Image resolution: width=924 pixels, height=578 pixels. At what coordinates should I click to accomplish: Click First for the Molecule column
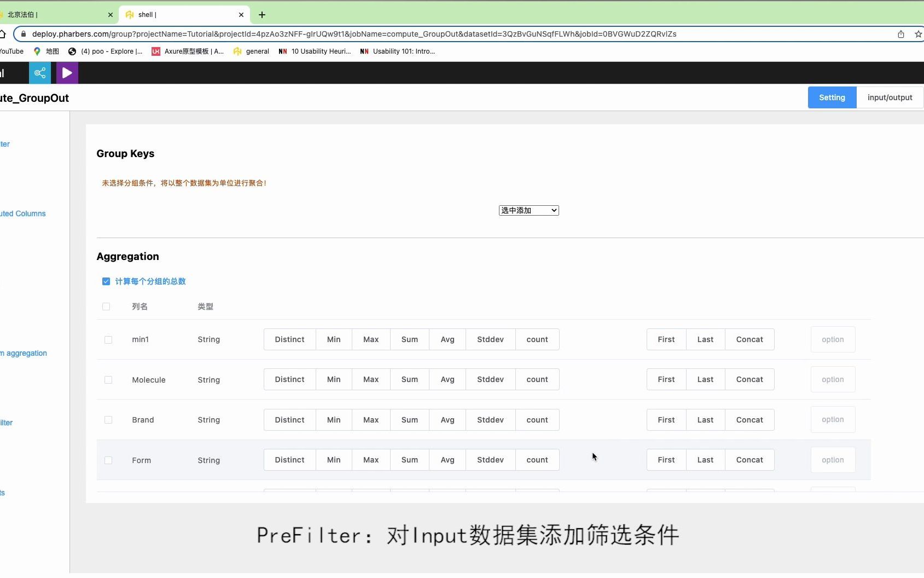pos(666,379)
